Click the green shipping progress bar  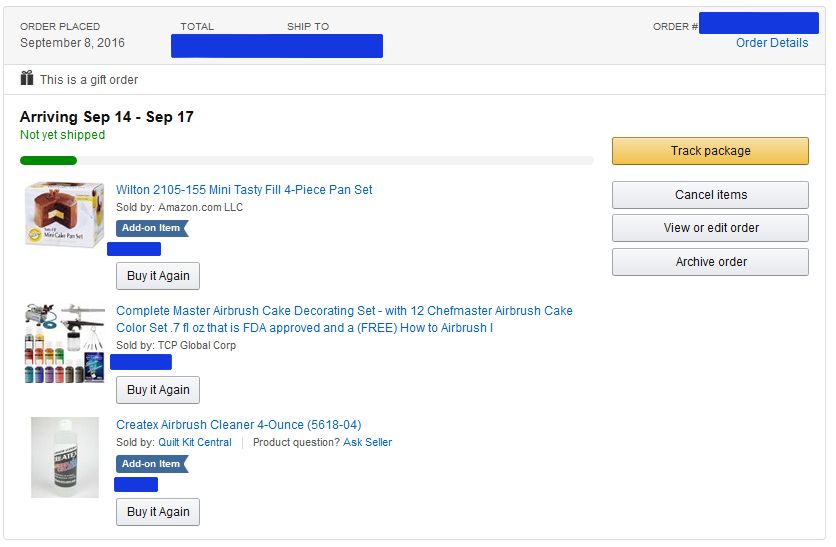click(49, 160)
